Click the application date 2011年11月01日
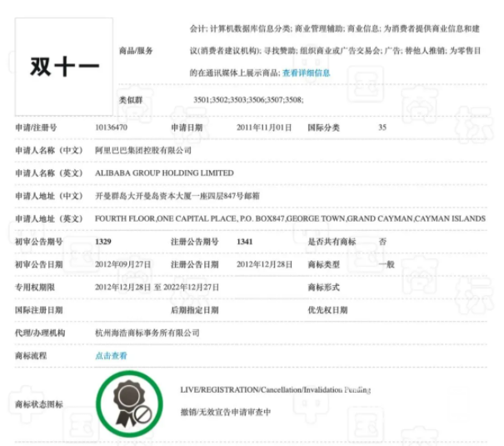 [264, 128]
